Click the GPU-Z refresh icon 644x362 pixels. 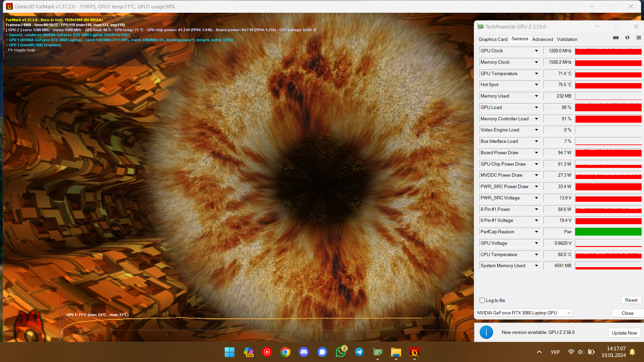627,38
